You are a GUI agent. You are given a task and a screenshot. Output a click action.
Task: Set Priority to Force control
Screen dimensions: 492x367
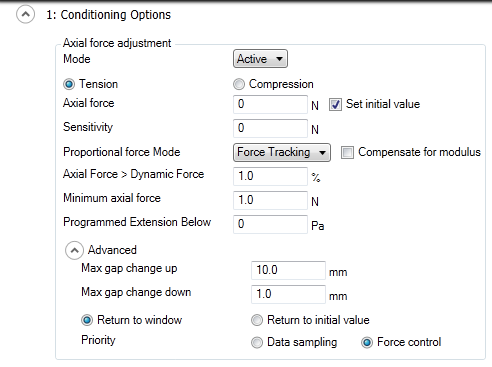tap(367, 342)
